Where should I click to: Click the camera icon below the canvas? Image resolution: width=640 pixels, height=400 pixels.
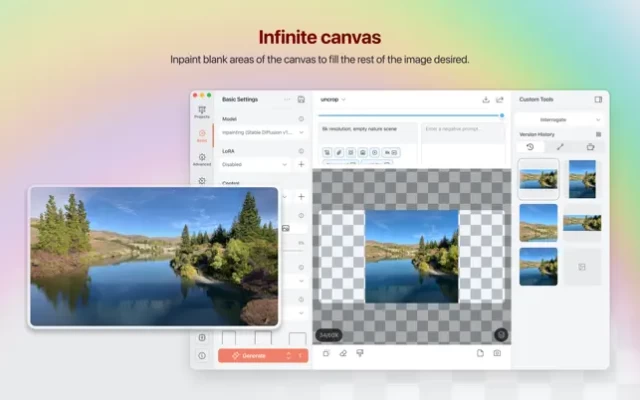[497, 353]
